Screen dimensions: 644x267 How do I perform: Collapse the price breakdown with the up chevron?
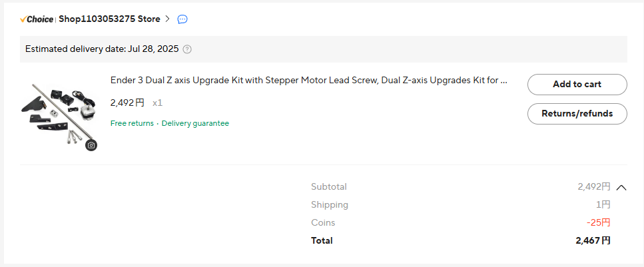(621, 187)
